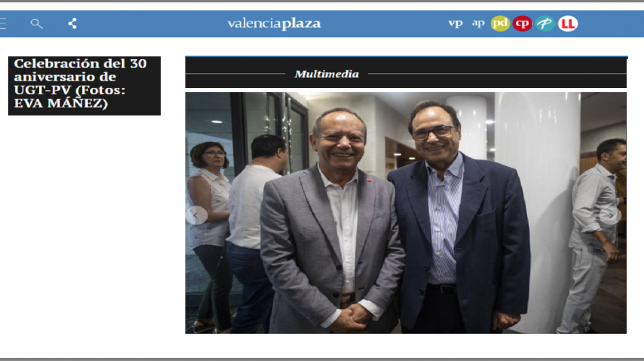Advance to the next gallery photo
This screenshot has width=644, height=362.
click(x=611, y=216)
